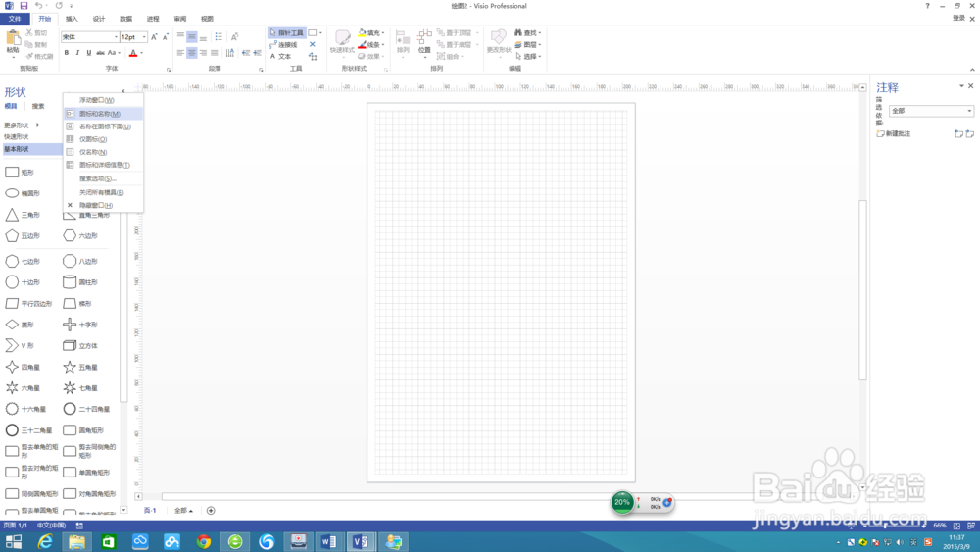Activate the 文本 text tool
Image resolution: width=980 pixels, height=552 pixels.
280,56
